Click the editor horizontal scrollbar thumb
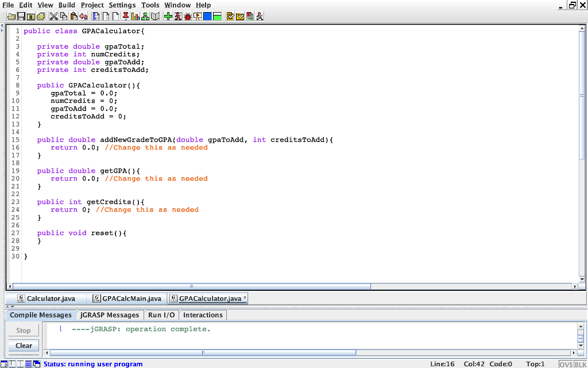 point(192,286)
